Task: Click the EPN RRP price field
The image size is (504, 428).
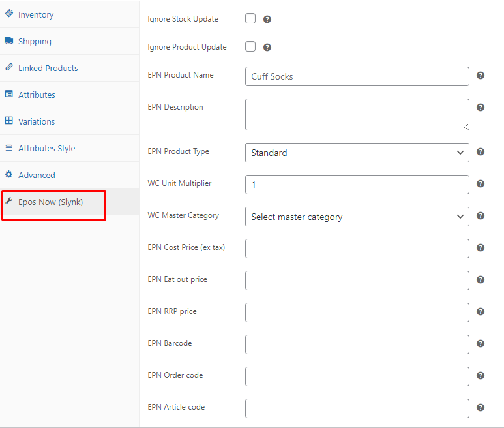Action: (x=357, y=313)
